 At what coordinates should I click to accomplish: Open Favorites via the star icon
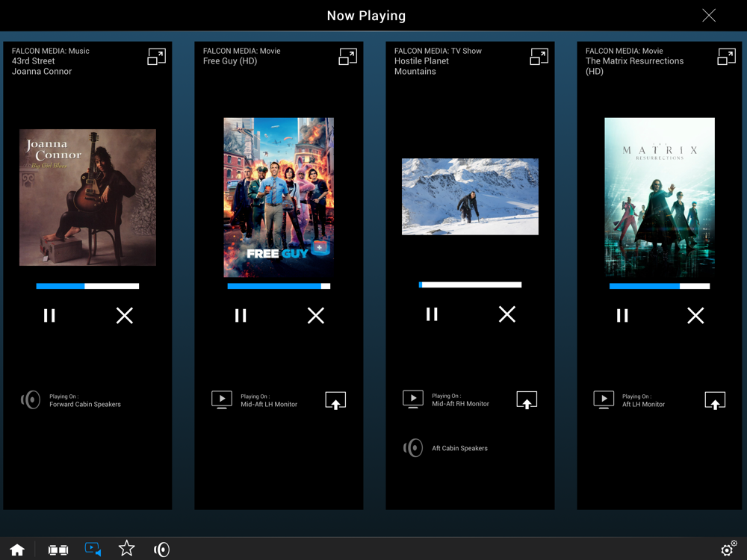point(127,549)
